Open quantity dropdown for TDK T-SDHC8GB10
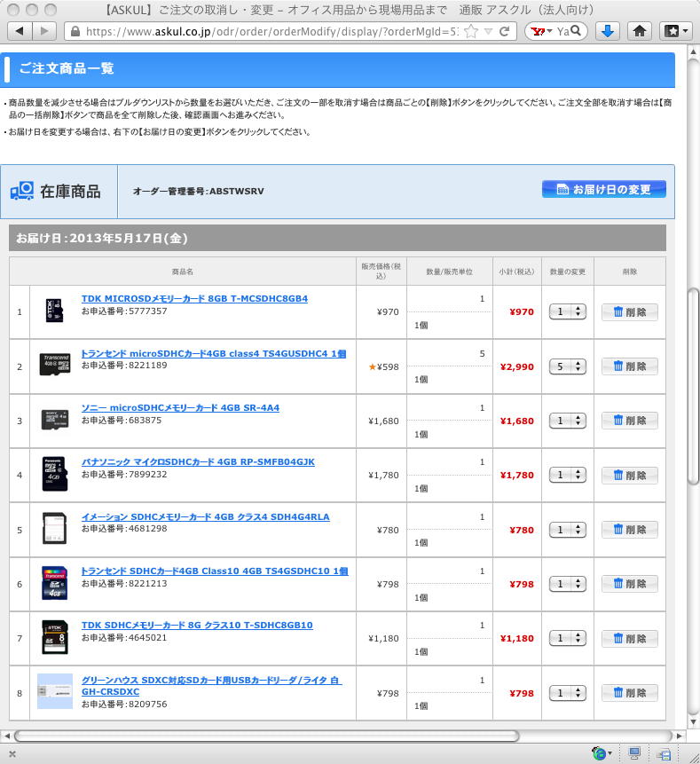Viewport: 700px width, 764px height. tap(568, 638)
